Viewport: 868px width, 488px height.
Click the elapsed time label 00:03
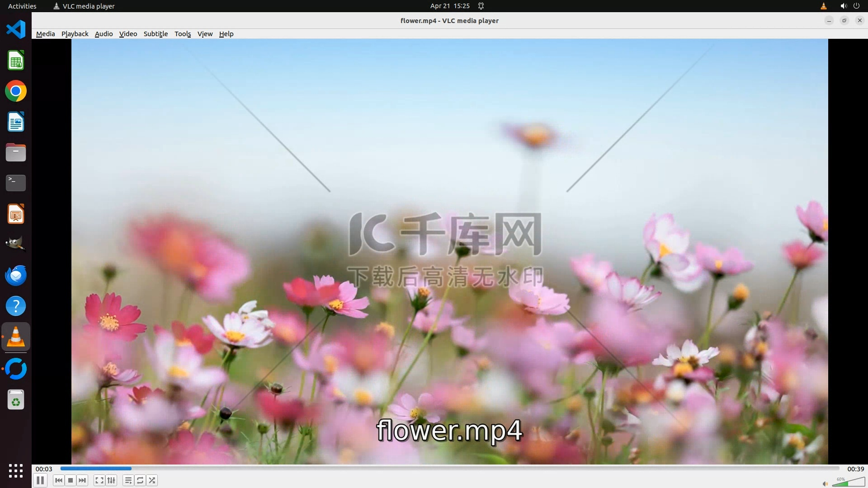[44, 469]
